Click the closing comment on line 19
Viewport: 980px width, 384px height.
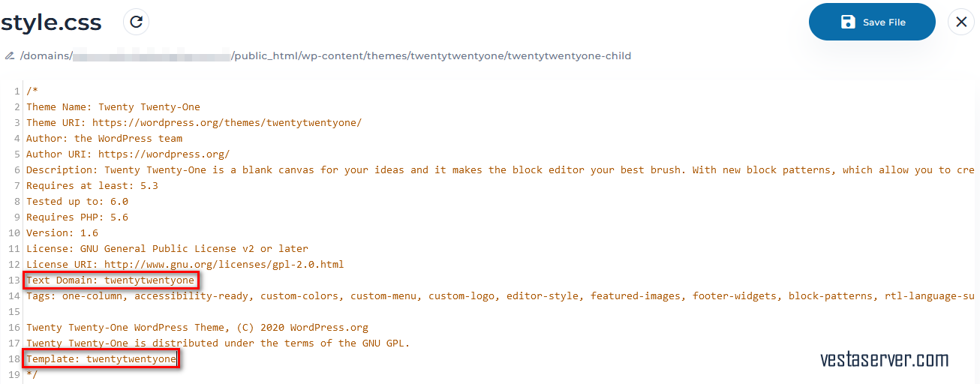coord(32,373)
